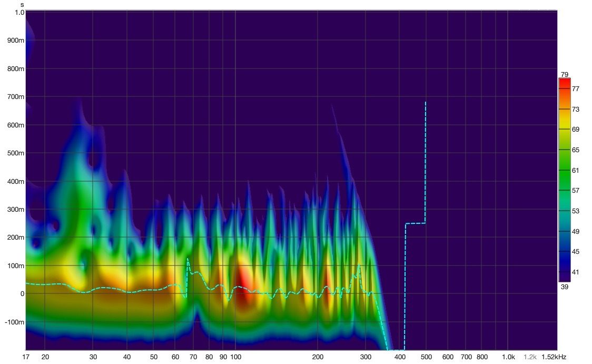592x364 pixels.
Task: Click the 200 label on the frequency axis
Action: 318,357
